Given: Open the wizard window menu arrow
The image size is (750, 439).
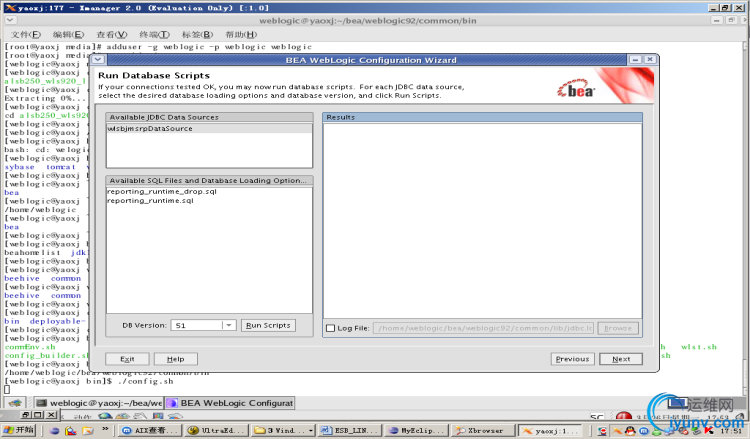Looking at the screenshot, I should pos(98,60).
